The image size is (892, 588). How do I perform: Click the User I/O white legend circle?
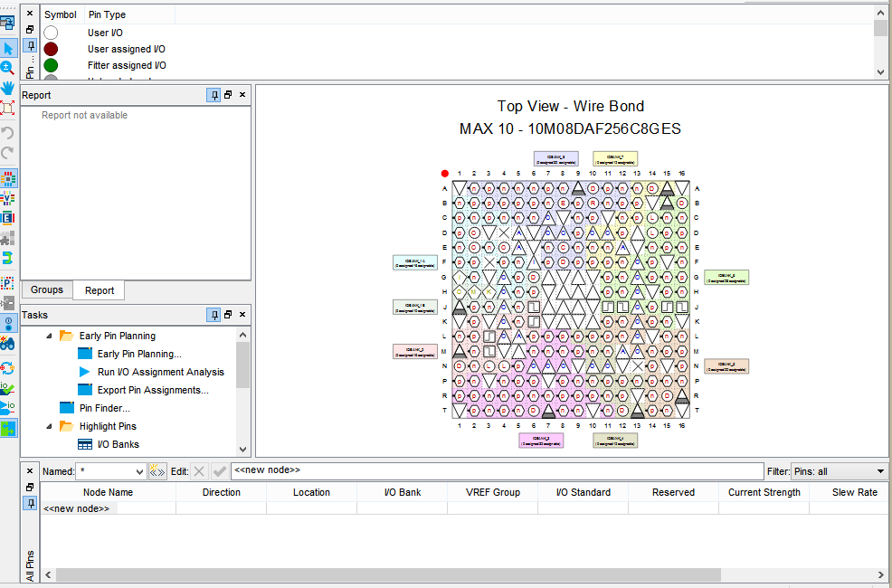click(x=51, y=33)
